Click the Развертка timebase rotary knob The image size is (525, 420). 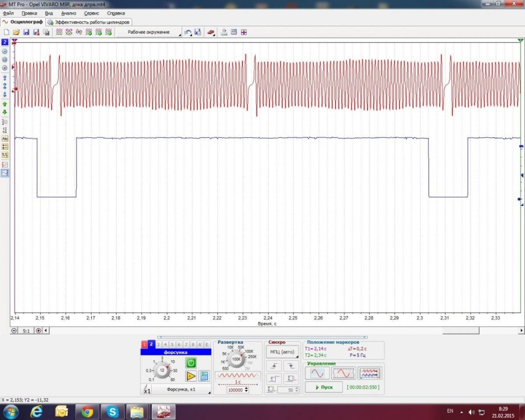pyautogui.click(x=236, y=359)
